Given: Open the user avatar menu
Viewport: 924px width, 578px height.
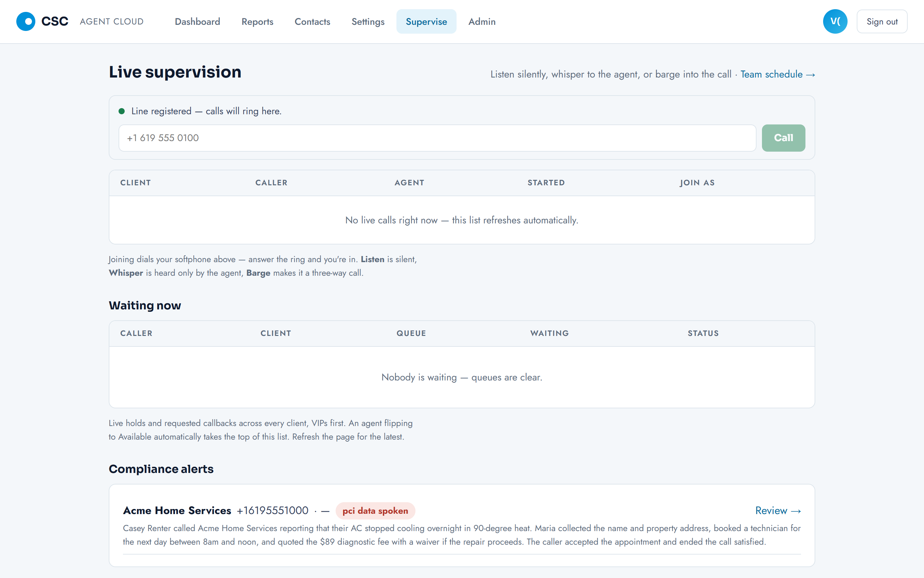Looking at the screenshot, I should 835,21.
